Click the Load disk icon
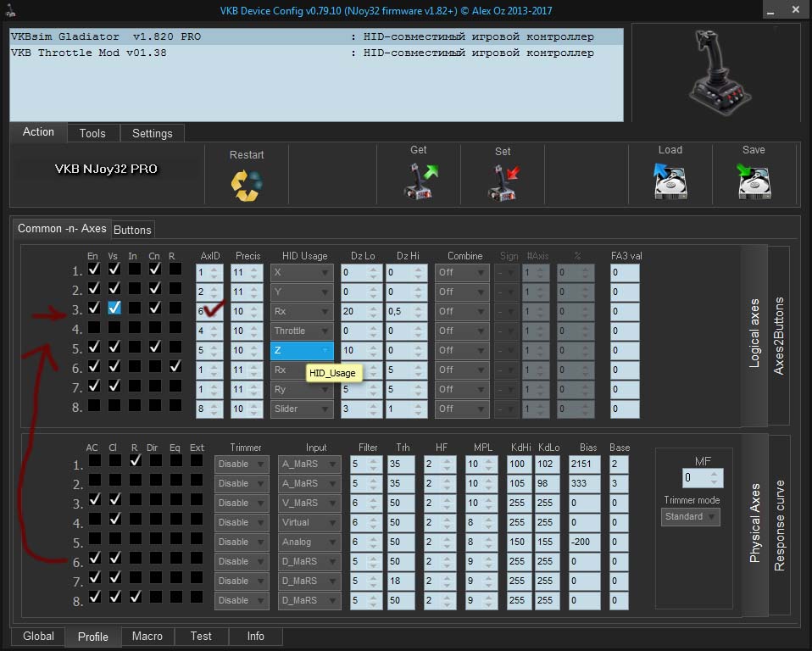This screenshot has height=651, width=812. [670, 181]
